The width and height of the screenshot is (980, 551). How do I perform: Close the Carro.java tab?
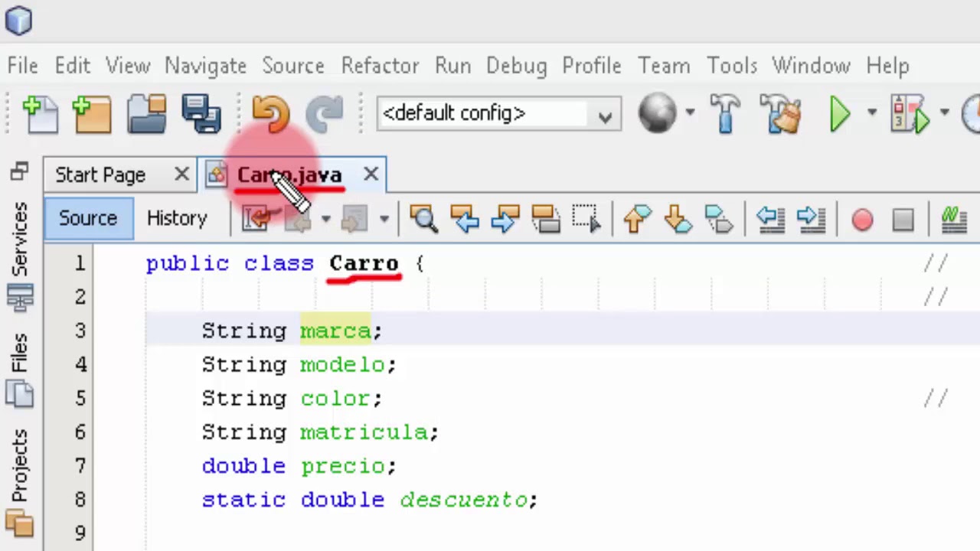click(x=371, y=174)
